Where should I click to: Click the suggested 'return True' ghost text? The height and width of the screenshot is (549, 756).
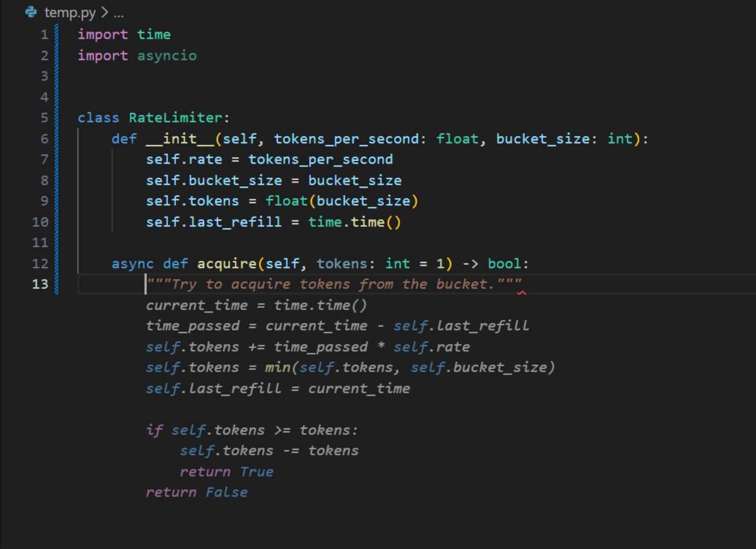(x=227, y=471)
